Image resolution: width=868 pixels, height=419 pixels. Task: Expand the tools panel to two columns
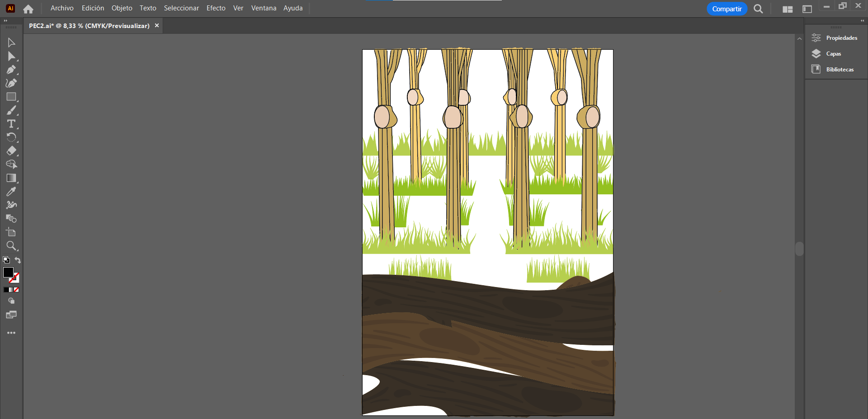(x=5, y=21)
